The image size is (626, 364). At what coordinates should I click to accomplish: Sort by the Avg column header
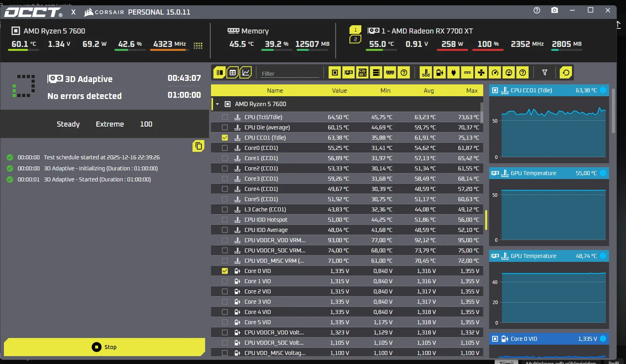(429, 91)
